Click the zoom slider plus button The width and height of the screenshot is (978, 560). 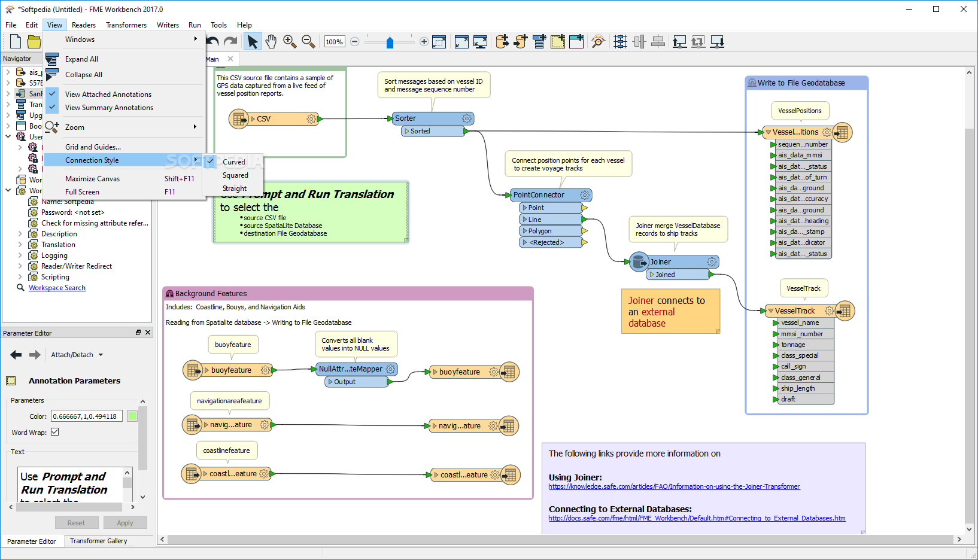(x=424, y=41)
